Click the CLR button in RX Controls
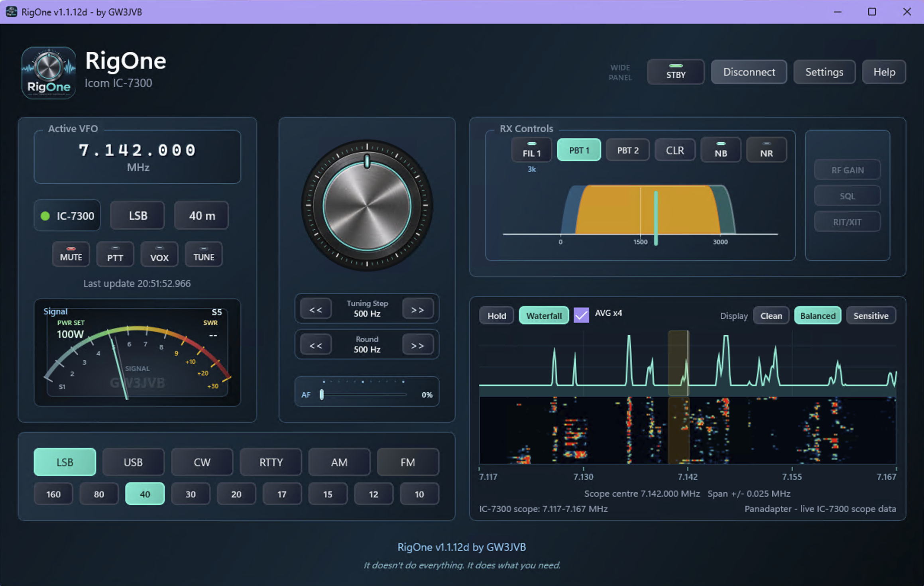Screen dimensions: 924x586 pyautogui.click(x=675, y=150)
